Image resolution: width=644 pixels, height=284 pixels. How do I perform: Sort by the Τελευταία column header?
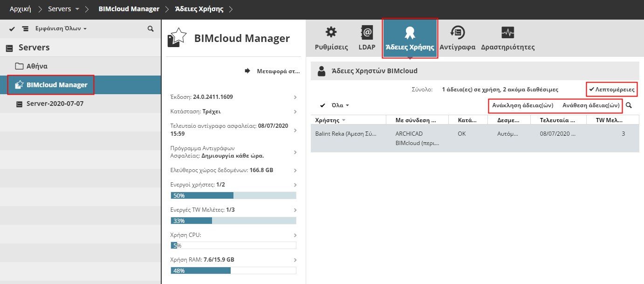(558, 120)
